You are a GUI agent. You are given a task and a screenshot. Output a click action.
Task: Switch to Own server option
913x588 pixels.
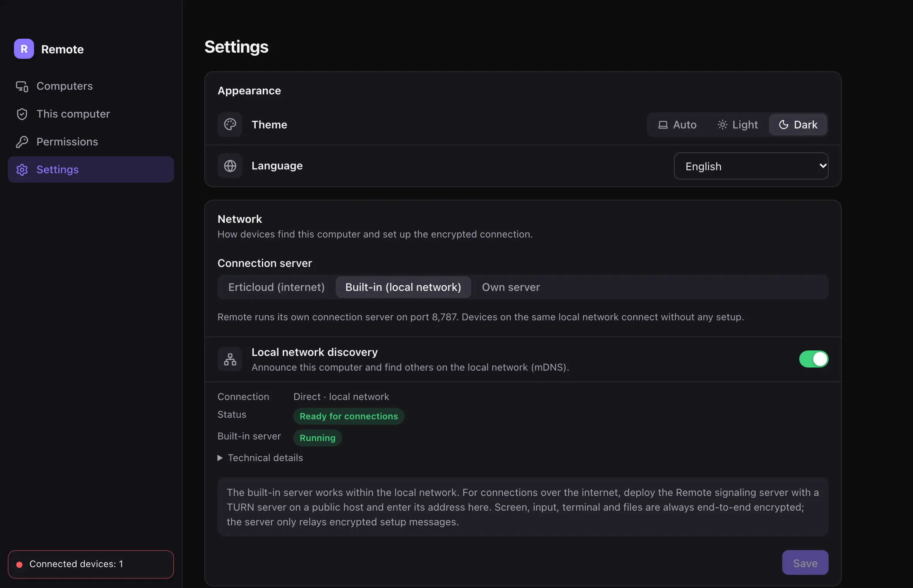pos(511,287)
